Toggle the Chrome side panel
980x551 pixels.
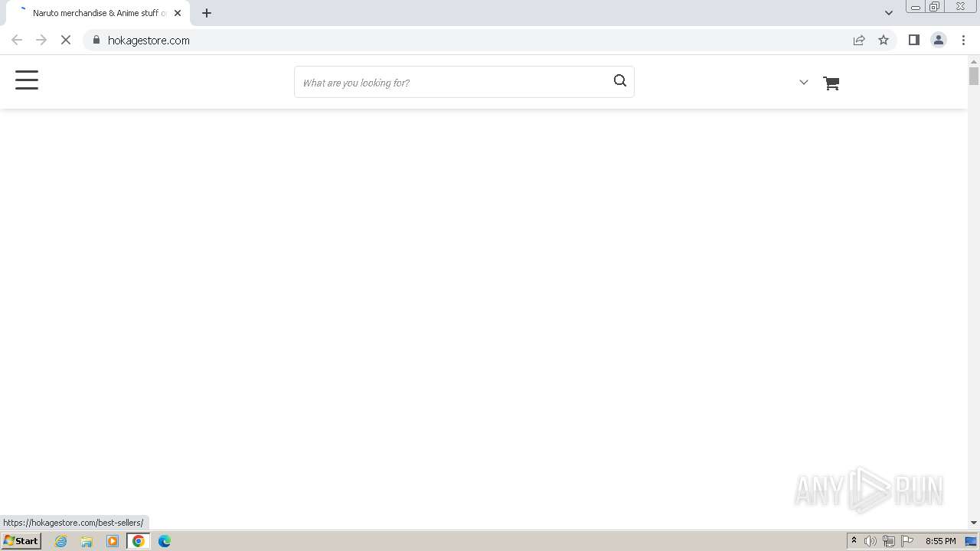click(913, 40)
